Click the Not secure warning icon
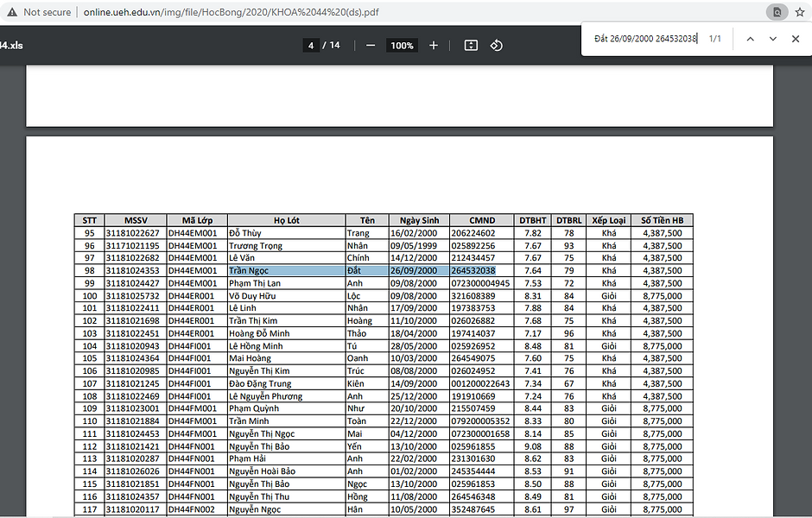Image resolution: width=812 pixels, height=518 pixels. point(12,12)
